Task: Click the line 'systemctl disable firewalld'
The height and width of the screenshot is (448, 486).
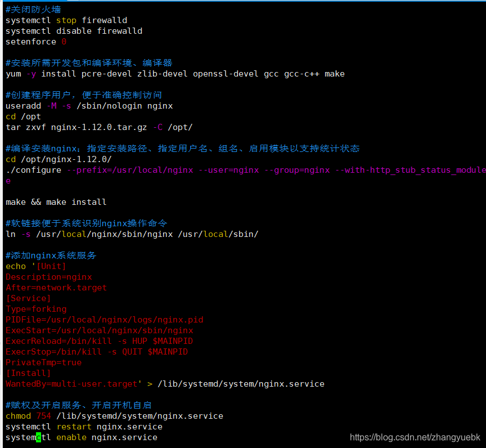Action: (x=74, y=31)
